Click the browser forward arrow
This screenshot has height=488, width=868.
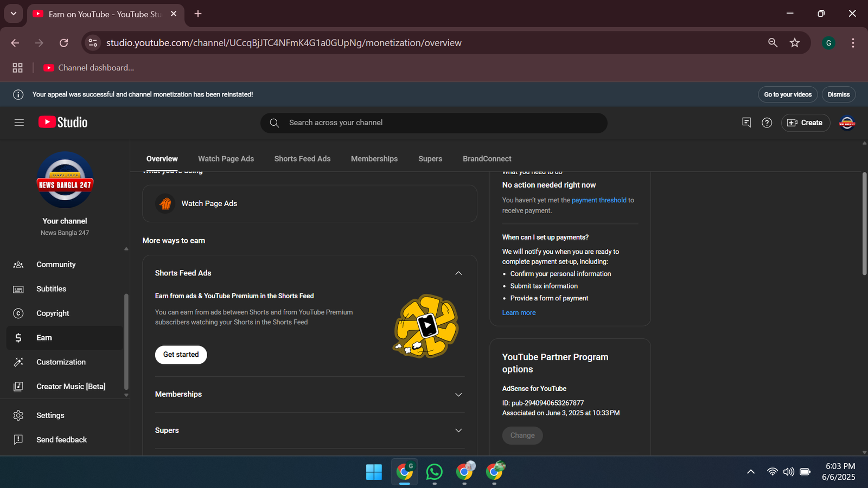[39, 43]
